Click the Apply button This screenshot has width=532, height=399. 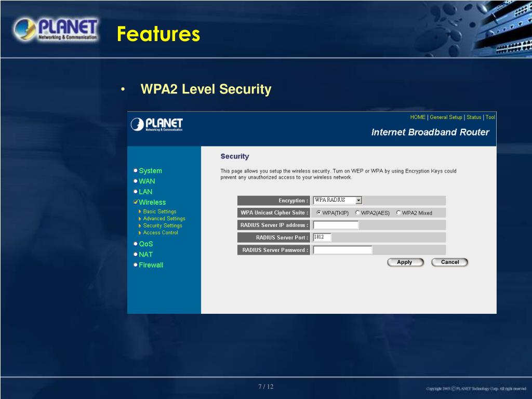pos(405,262)
